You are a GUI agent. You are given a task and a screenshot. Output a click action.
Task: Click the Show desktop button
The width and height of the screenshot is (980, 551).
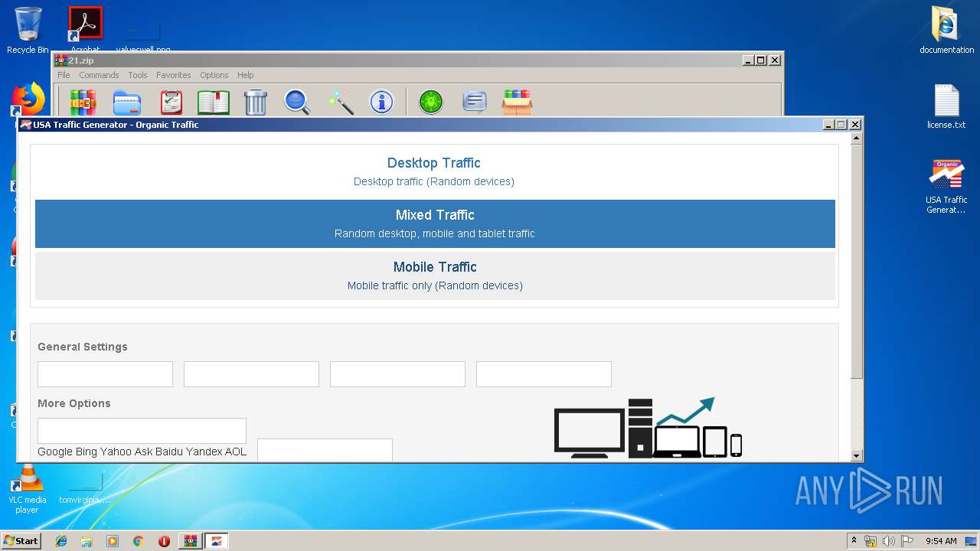[x=972, y=541]
